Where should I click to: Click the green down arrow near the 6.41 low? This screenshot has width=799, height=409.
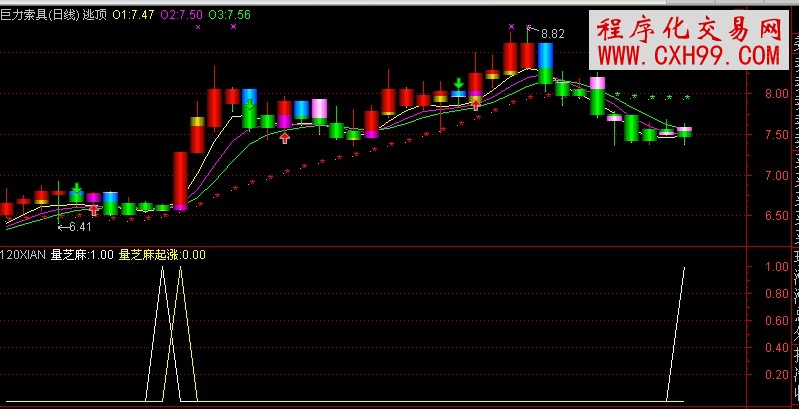coord(76,187)
